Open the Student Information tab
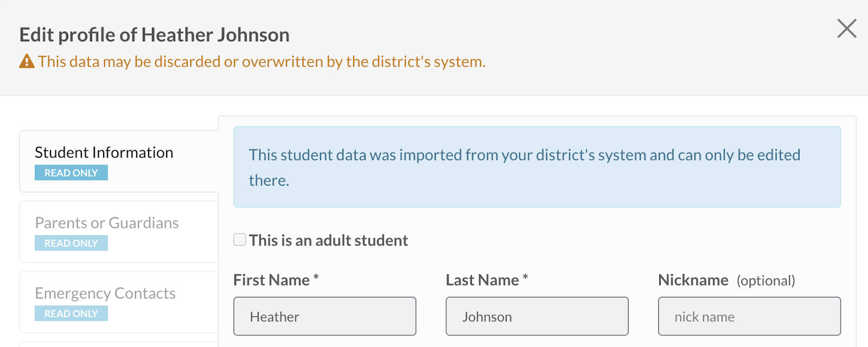This screenshot has height=347, width=868. pyautogui.click(x=119, y=161)
